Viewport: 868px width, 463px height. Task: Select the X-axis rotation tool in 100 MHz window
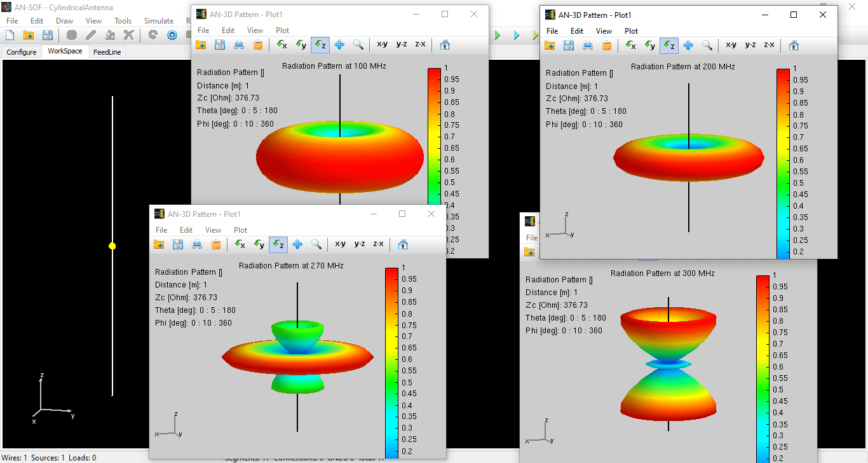click(x=282, y=45)
